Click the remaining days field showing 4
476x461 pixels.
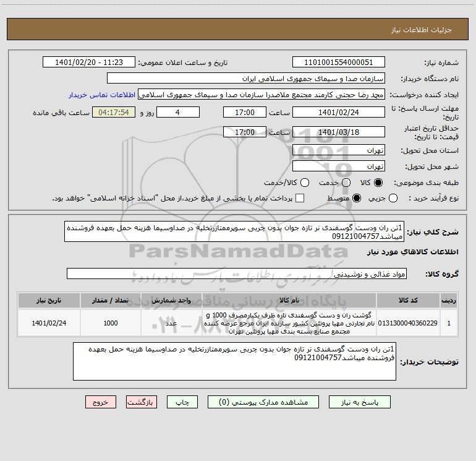tap(178, 112)
